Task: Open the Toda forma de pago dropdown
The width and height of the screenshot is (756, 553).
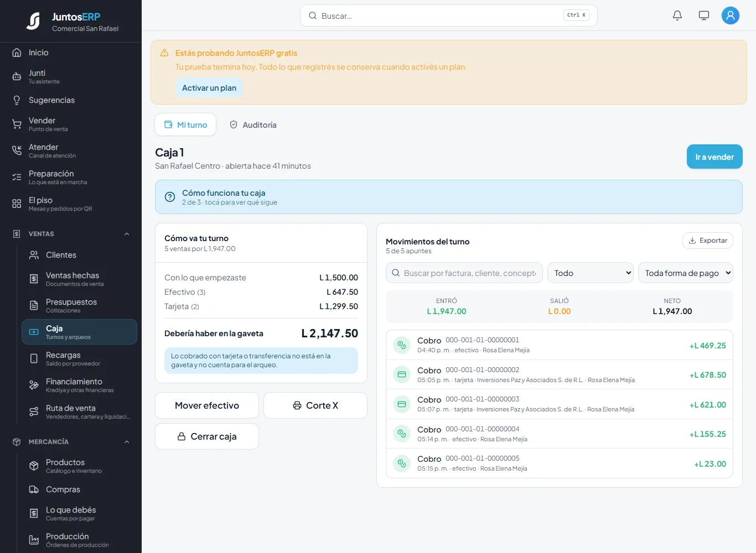Action: pyautogui.click(x=686, y=273)
